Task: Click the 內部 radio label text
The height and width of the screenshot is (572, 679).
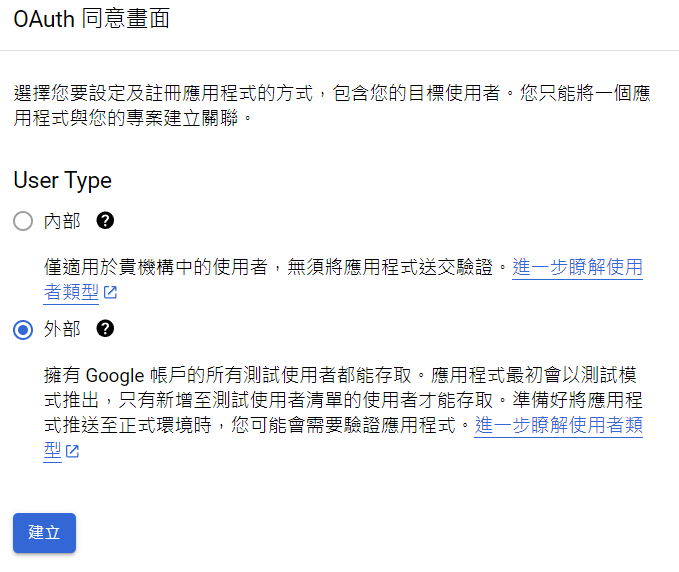Action: pyautogui.click(x=62, y=221)
